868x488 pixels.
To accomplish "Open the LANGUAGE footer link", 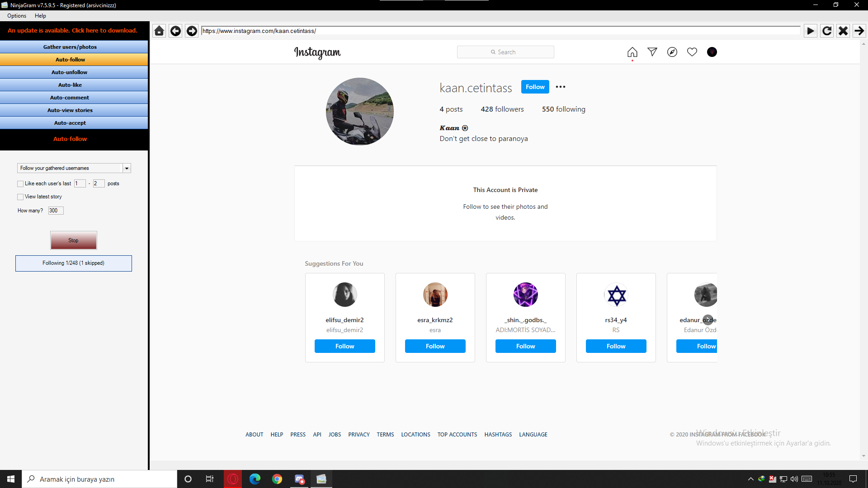I will click(x=533, y=435).
